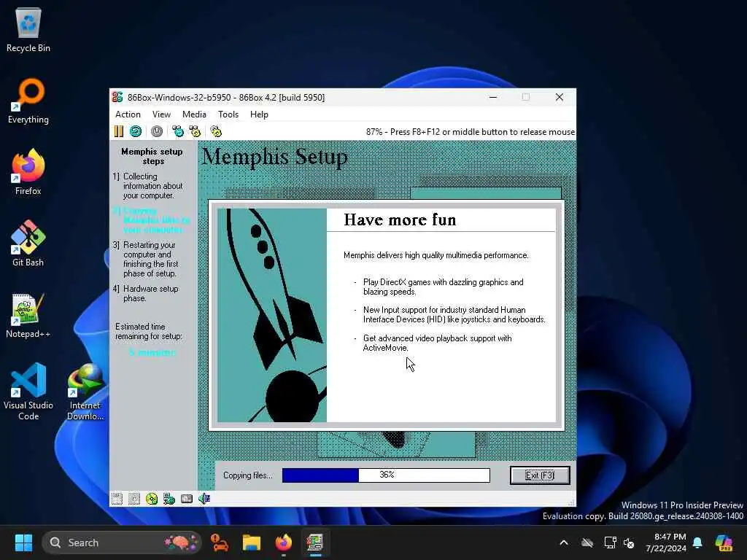Minimize the 86Box window

pos(493,97)
